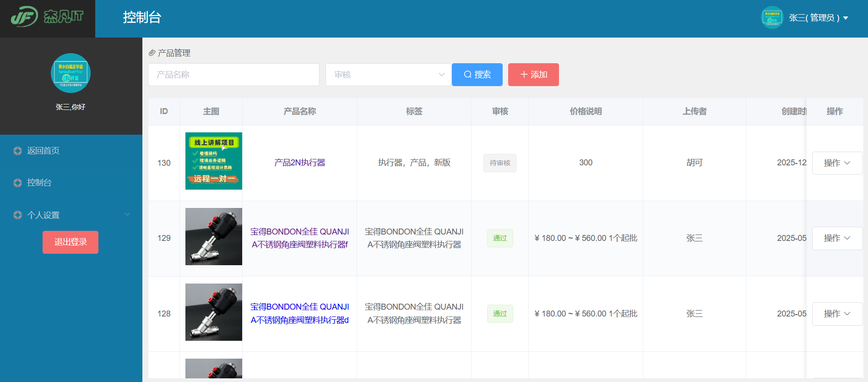The width and height of the screenshot is (868, 382).
Task: Open product 128 name link ending in 执行器d
Action: [300, 313]
